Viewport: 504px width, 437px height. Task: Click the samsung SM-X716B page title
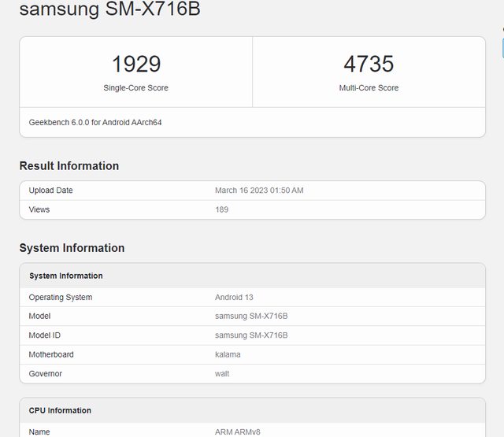109,9
